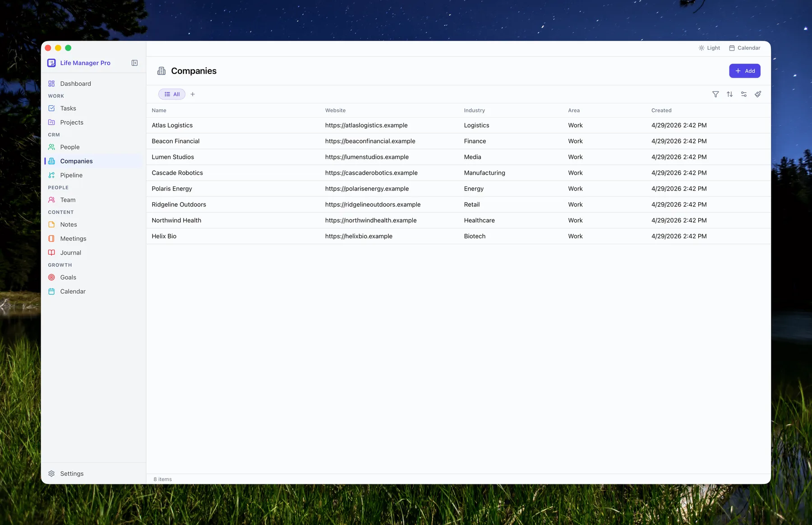
Task: Click the Retail industry cell
Action: [x=472, y=204]
